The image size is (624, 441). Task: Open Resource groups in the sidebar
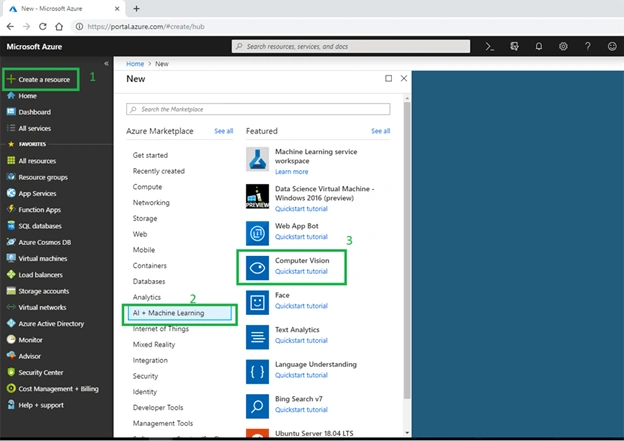coord(43,177)
